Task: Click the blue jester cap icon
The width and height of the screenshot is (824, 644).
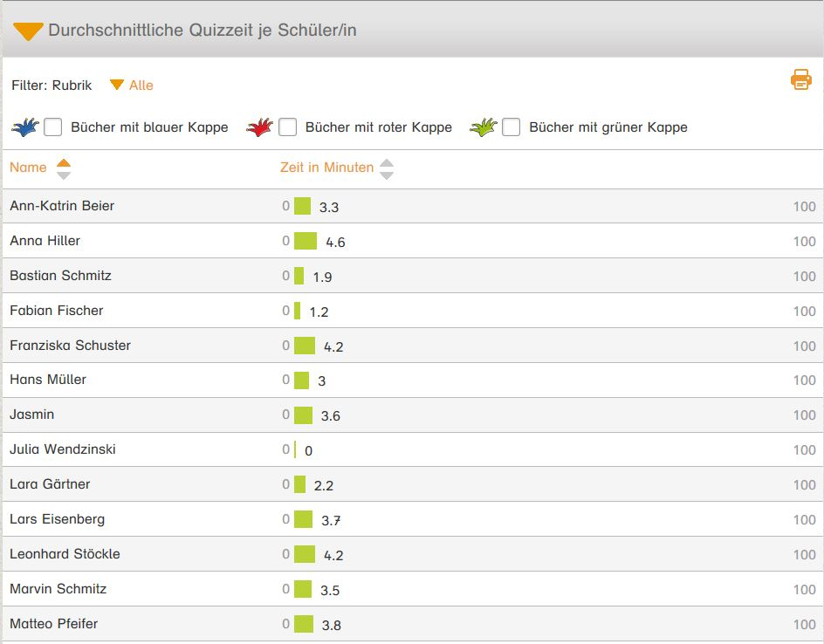Action: pos(25,127)
